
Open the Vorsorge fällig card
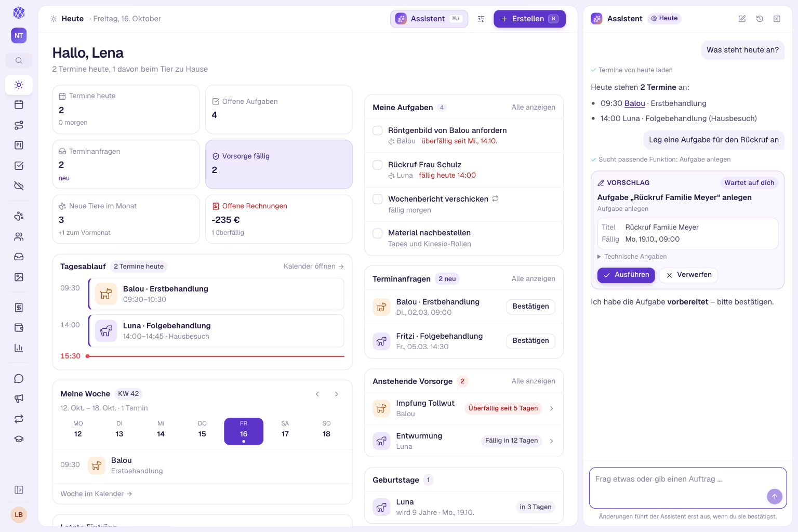[279, 164]
